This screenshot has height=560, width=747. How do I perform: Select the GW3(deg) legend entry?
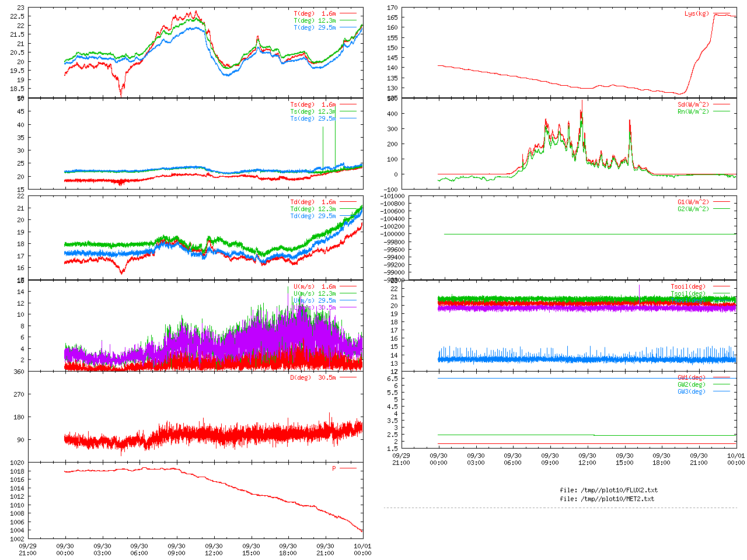tap(691, 391)
